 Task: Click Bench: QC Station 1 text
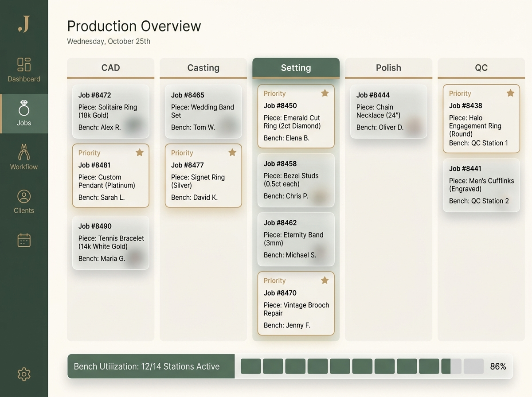coord(479,143)
